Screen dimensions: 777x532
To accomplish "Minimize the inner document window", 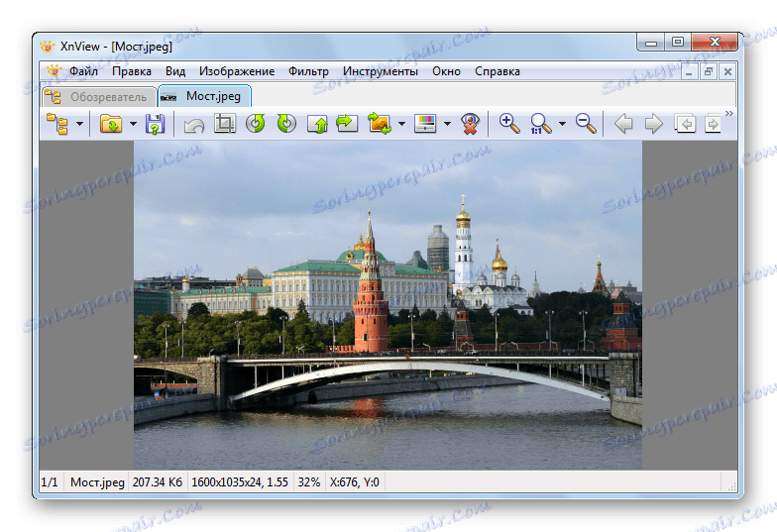I will coord(689,71).
